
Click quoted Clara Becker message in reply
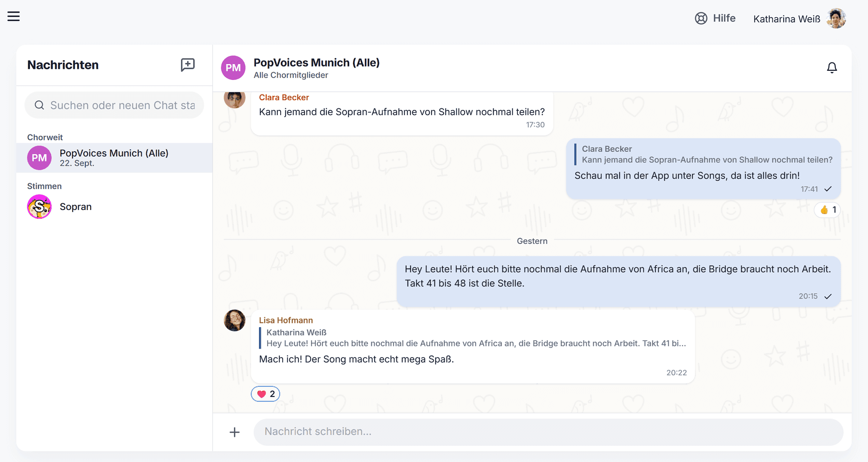coord(703,154)
